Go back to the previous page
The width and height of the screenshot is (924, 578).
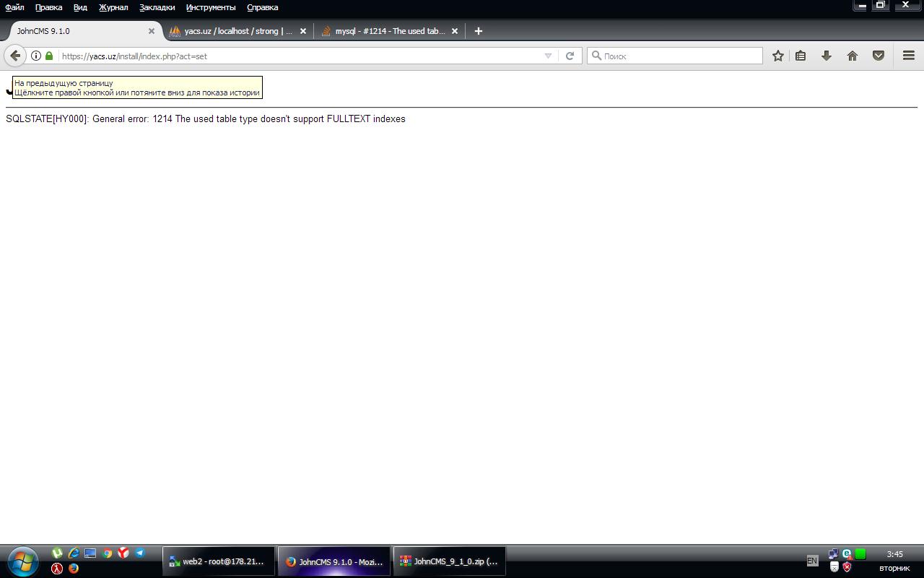tap(15, 56)
